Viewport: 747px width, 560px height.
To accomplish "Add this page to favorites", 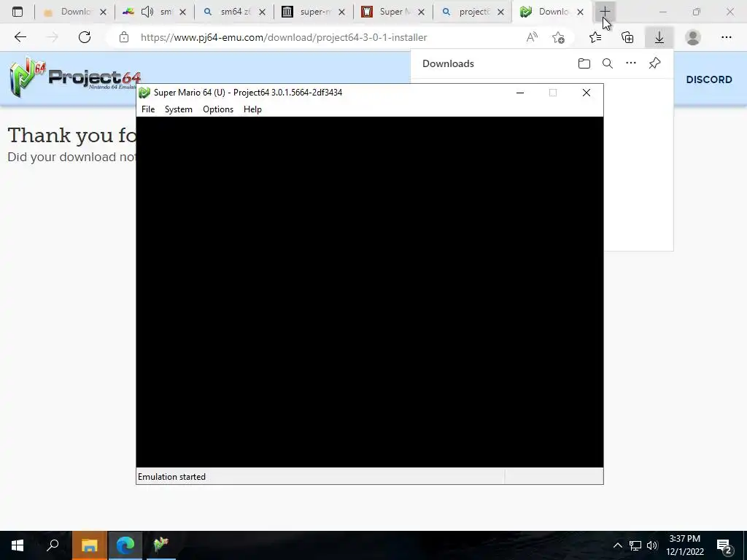I will pyautogui.click(x=558, y=37).
